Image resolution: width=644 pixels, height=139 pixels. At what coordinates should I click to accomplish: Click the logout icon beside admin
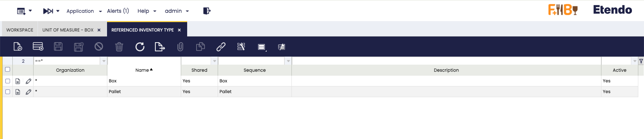pos(207,11)
